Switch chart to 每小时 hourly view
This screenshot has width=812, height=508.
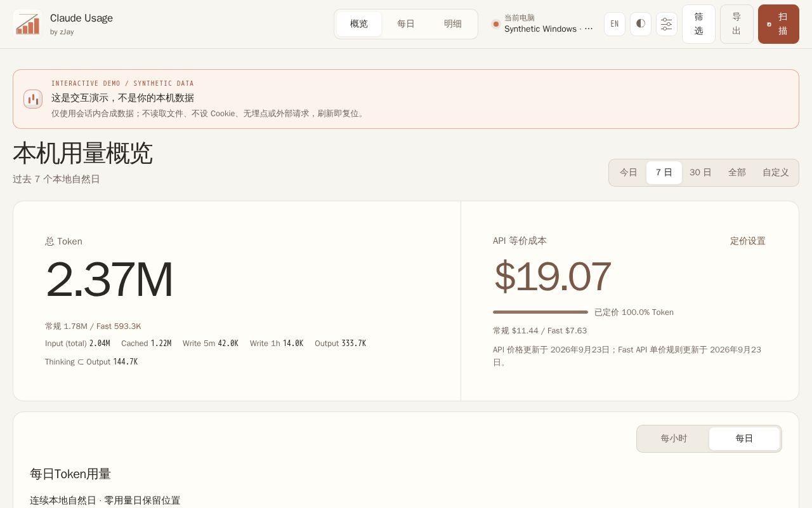pyautogui.click(x=674, y=439)
